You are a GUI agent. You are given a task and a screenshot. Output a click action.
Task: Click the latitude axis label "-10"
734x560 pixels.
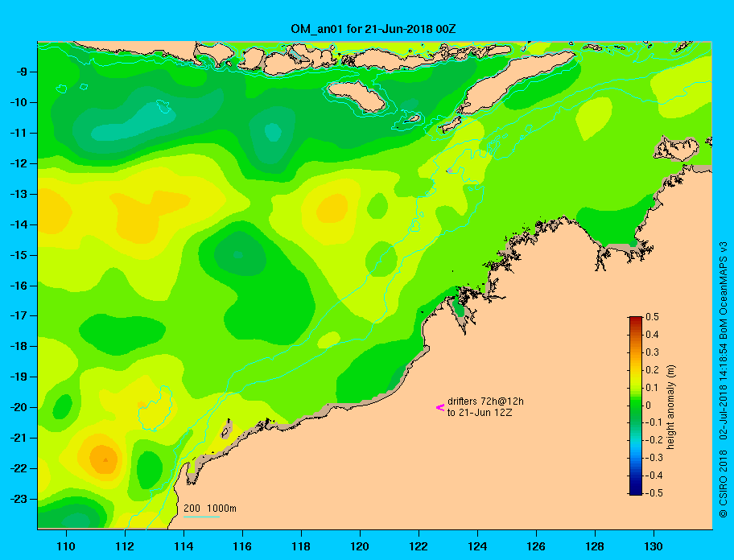19,102
